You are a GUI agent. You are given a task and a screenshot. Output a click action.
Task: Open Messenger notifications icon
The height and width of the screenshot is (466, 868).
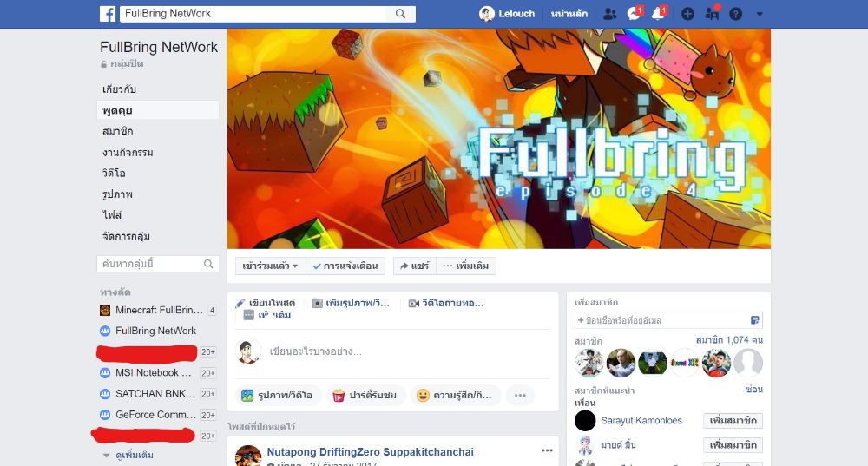pos(634,14)
